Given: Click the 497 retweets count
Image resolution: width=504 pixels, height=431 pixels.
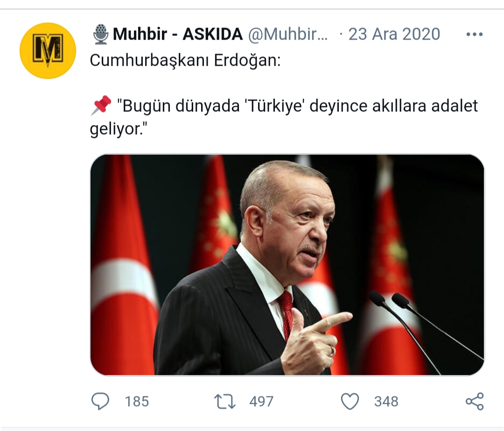Looking at the screenshot, I should click(x=261, y=402).
